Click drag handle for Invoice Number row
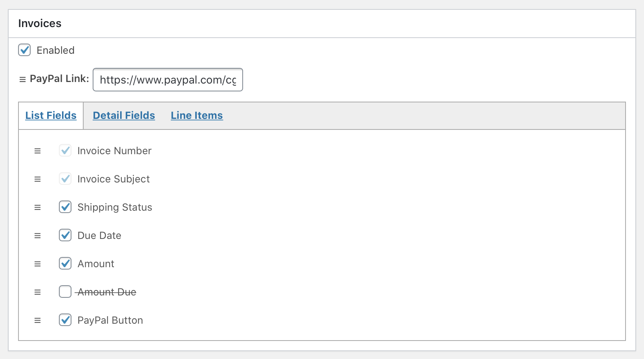 pos(37,151)
